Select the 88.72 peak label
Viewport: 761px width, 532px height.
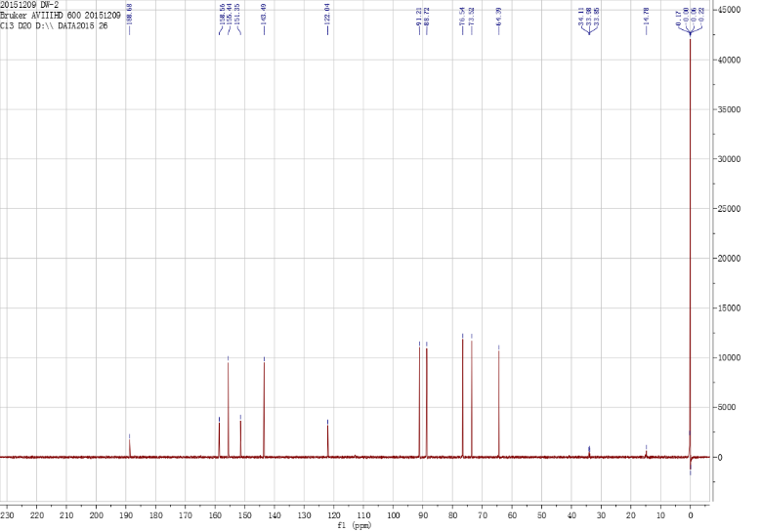427,16
